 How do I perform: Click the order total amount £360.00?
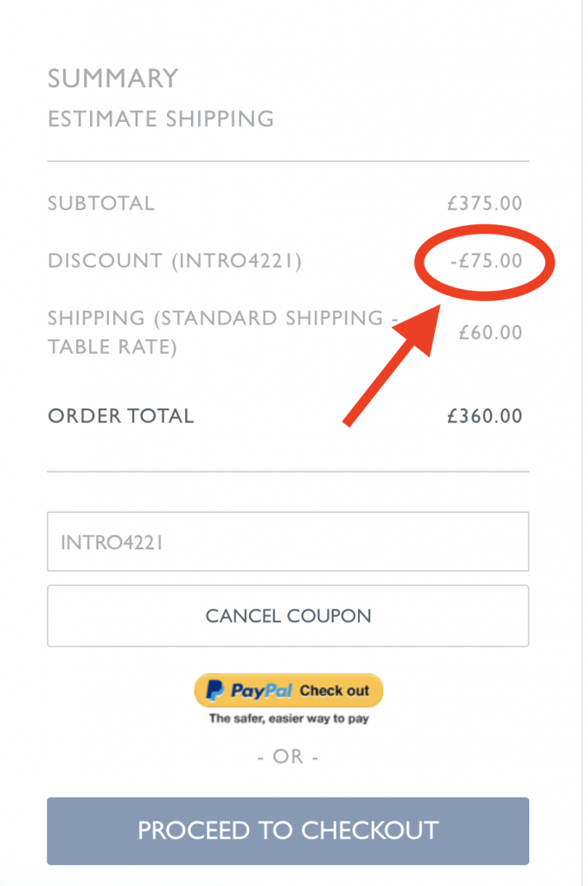[x=484, y=416]
